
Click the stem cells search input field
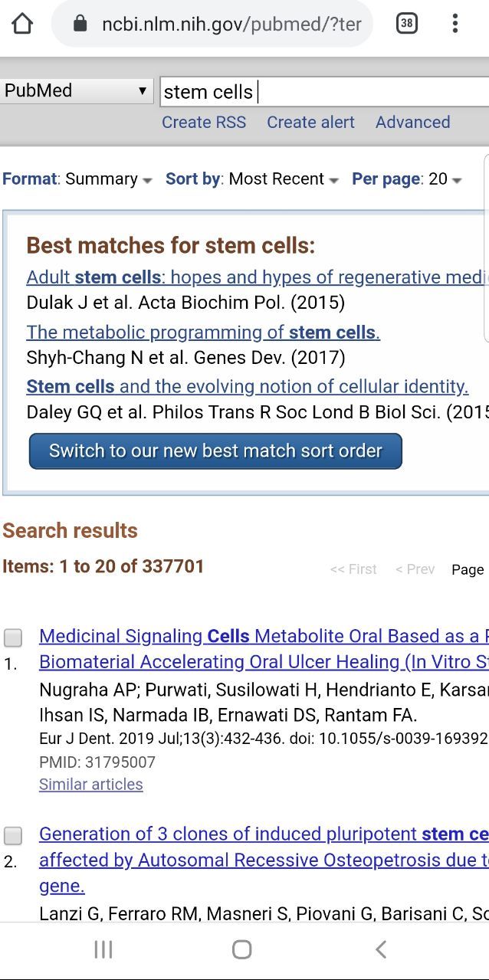click(x=324, y=92)
